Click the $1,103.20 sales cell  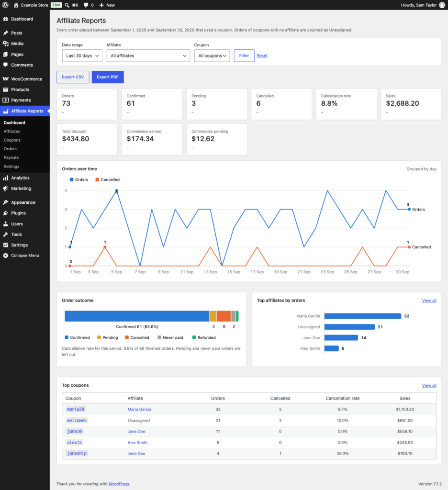(x=405, y=409)
